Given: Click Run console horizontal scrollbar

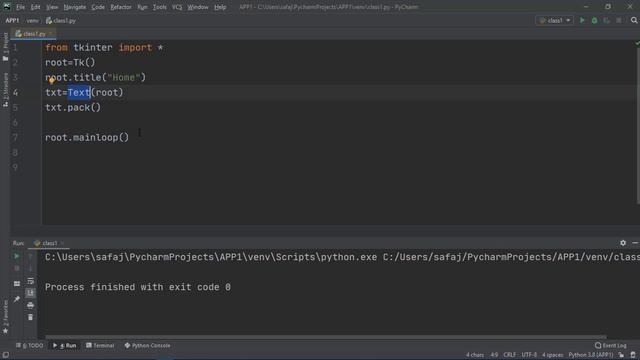Looking at the screenshot, I should click(326, 337).
